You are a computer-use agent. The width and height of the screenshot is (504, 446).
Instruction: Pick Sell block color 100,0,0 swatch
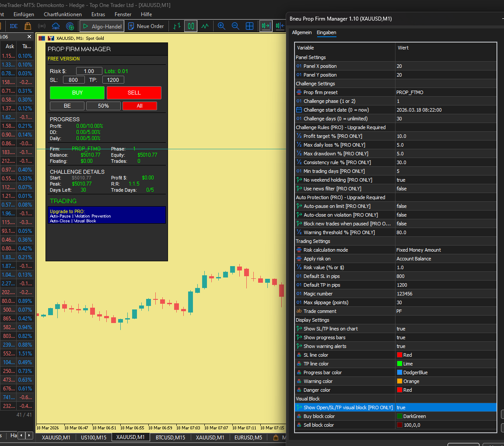point(399,425)
